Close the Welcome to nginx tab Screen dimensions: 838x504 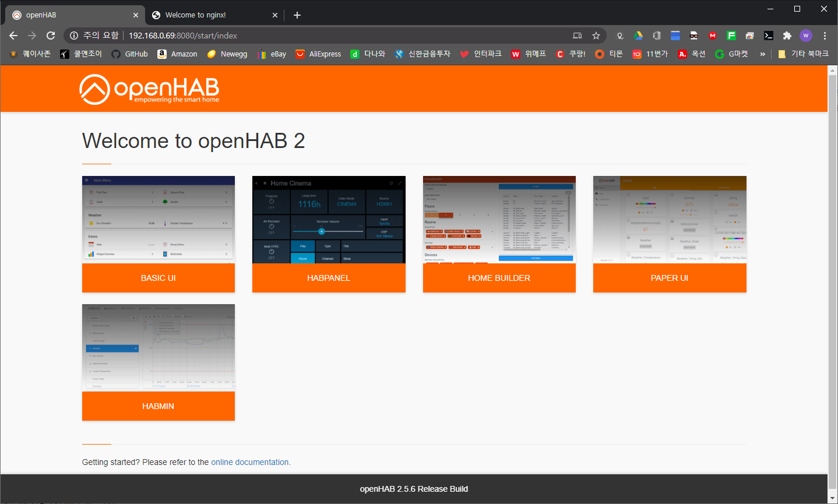pos(275,15)
